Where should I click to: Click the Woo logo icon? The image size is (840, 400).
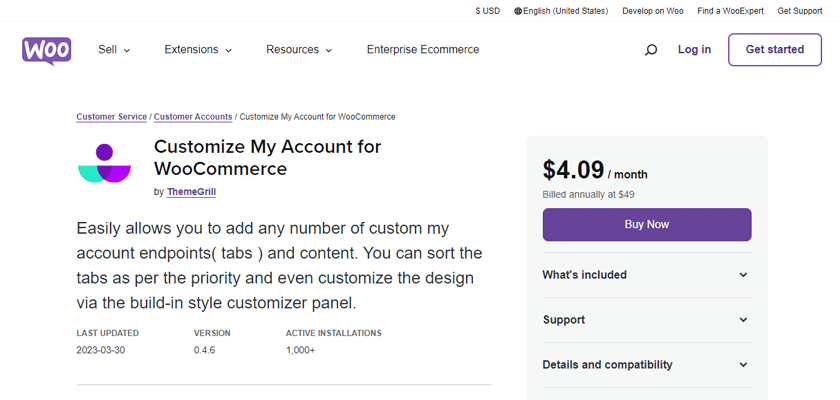[x=46, y=50]
